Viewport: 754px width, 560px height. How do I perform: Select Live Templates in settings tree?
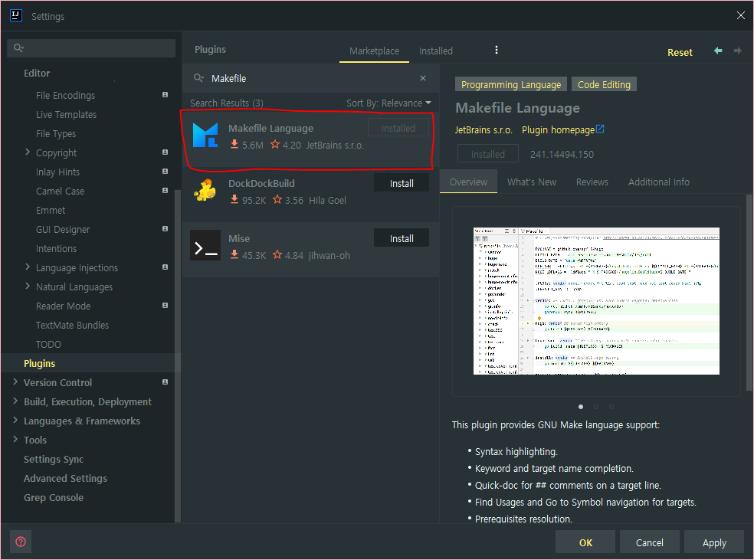(67, 114)
